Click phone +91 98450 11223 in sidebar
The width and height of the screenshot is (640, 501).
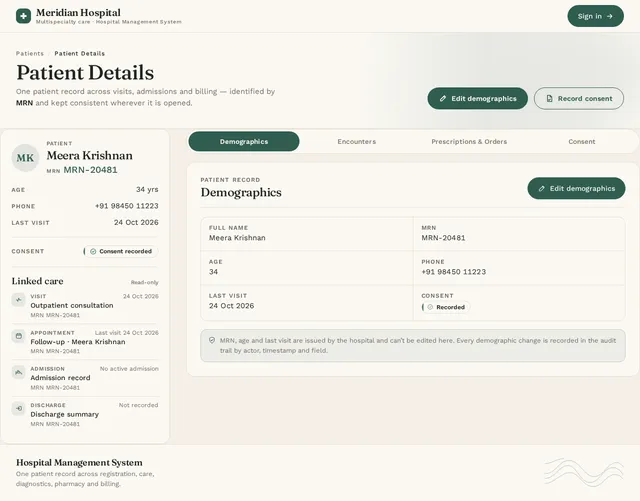pos(127,206)
